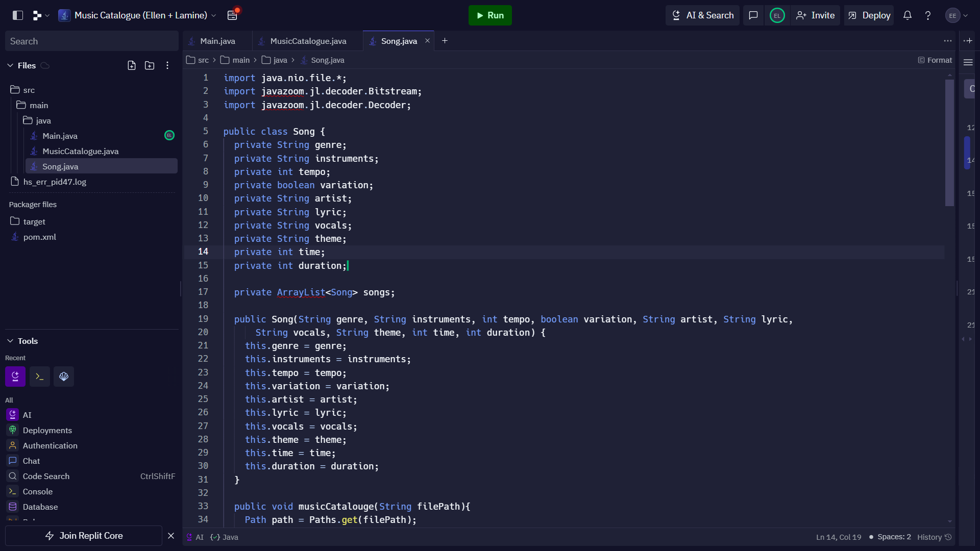Image resolution: width=980 pixels, height=551 pixels.
Task: Click the notifications bell icon
Action: click(x=908, y=15)
